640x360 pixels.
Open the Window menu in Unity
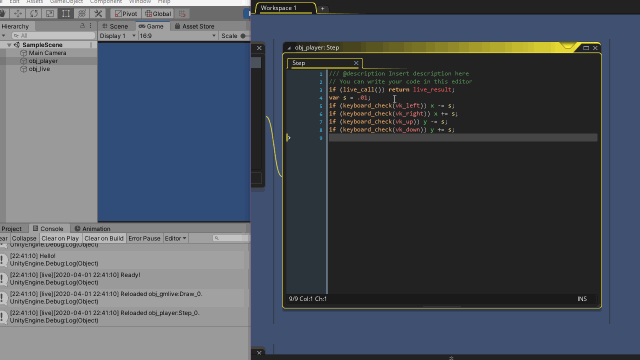pyautogui.click(x=140, y=2)
